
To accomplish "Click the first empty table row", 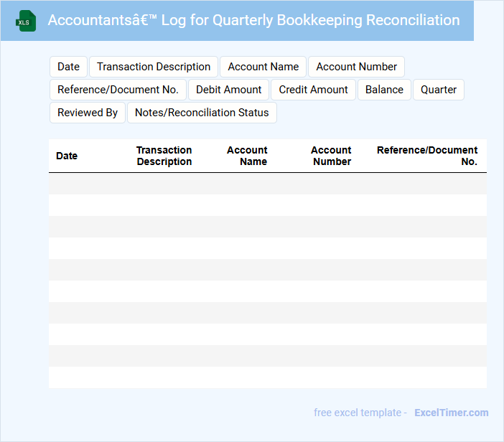I will (267, 184).
